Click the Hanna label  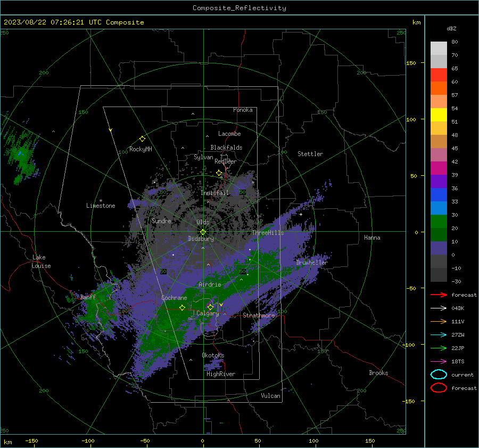click(x=372, y=238)
